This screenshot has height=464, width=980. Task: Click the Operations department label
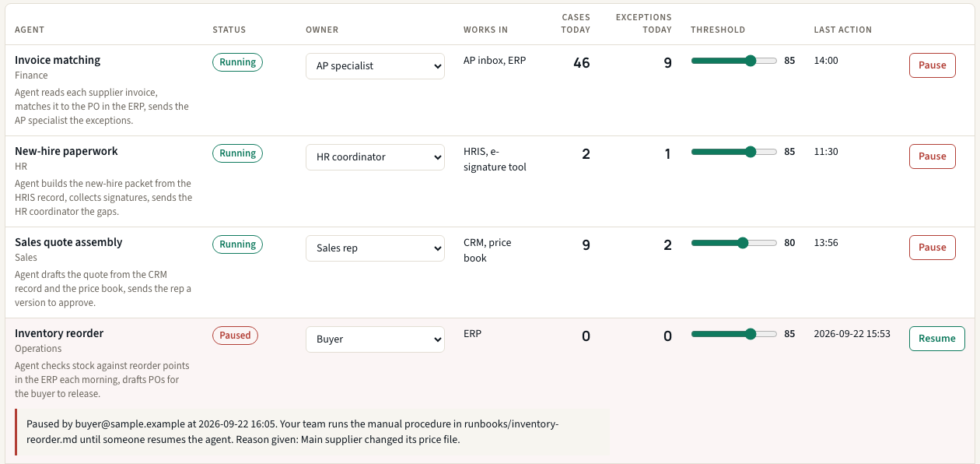38,349
